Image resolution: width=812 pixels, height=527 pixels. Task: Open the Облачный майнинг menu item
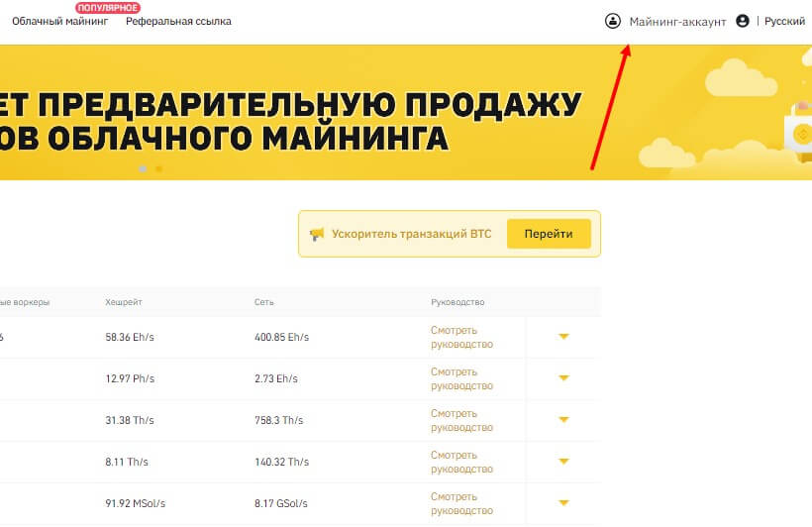[60, 21]
